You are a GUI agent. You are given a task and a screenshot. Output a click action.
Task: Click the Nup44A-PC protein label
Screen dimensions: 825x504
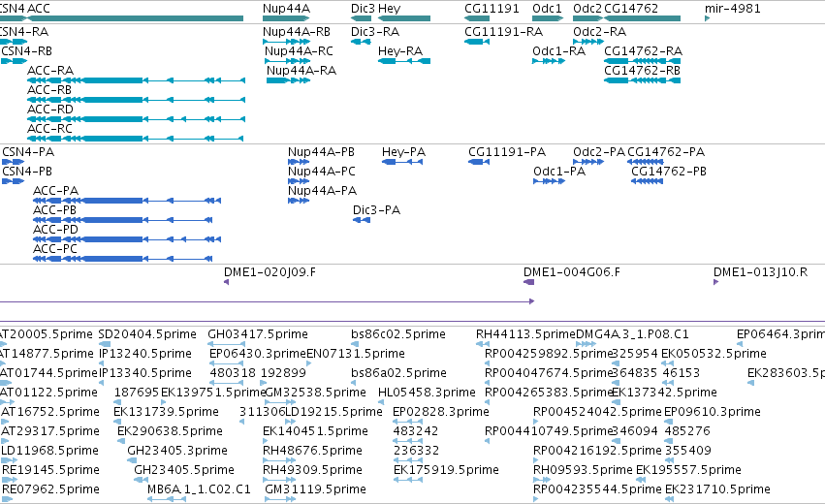pyautogui.click(x=322, y=172)
